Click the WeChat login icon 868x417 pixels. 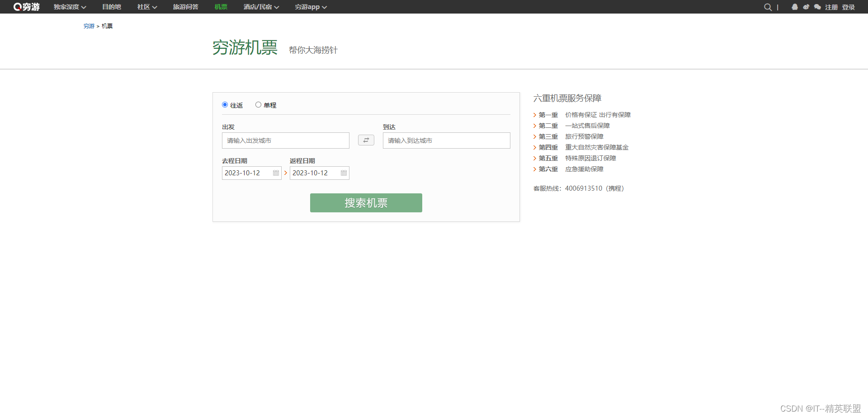[x=817, y=7]
